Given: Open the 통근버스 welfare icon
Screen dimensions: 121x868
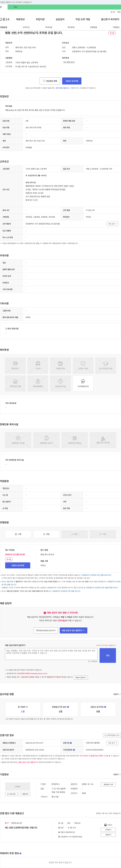Looking at the screenshot, I should (x=15, y=366).
